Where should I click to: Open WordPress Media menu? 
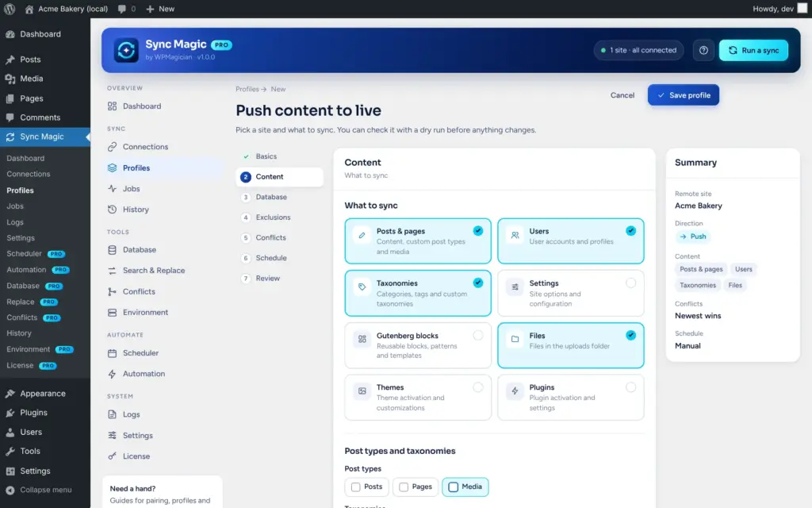click(x=45, y=79)
